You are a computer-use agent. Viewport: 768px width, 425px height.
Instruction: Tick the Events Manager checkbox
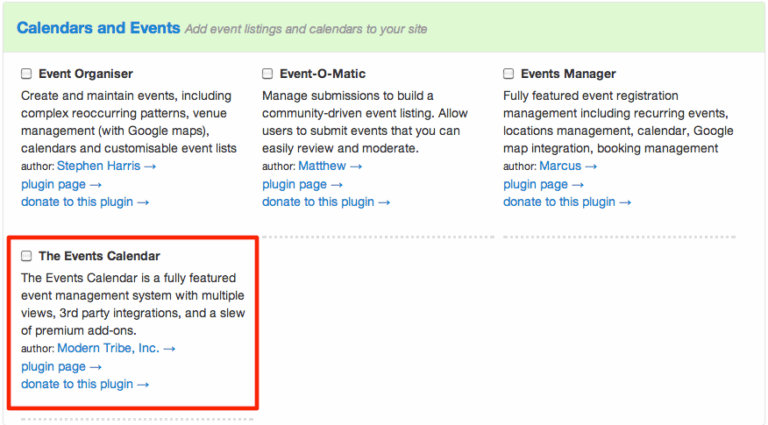click(508, 73)
